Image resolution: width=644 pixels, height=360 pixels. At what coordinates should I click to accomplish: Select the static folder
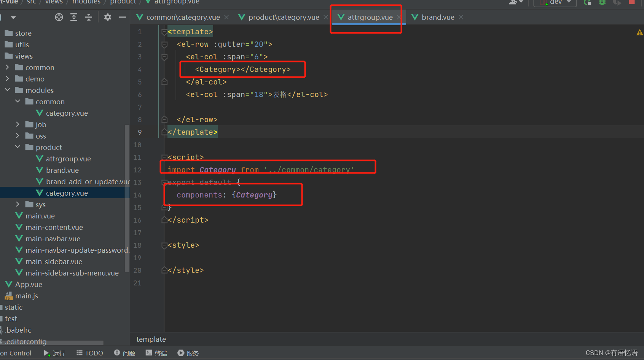[x=13, y=307]
